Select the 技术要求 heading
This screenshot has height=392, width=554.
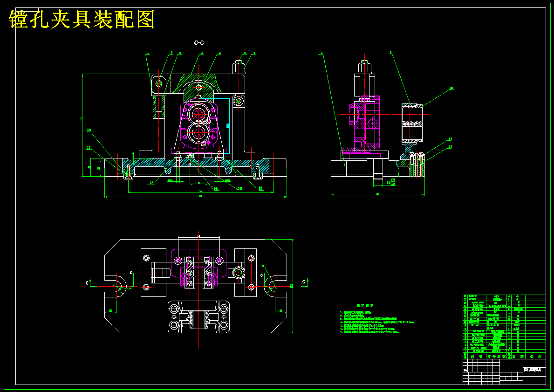pyautogui.click(x=365, y=305)
